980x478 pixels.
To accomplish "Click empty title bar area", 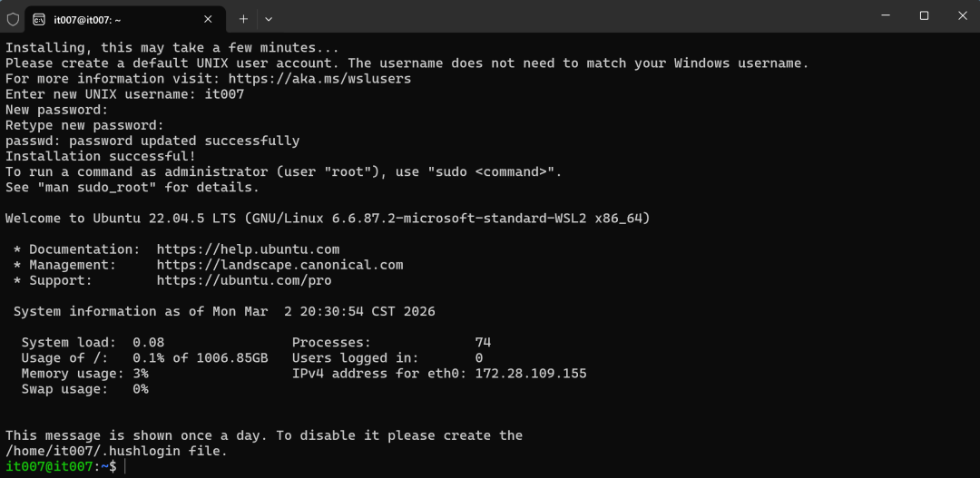I will [x=563, y=16].
